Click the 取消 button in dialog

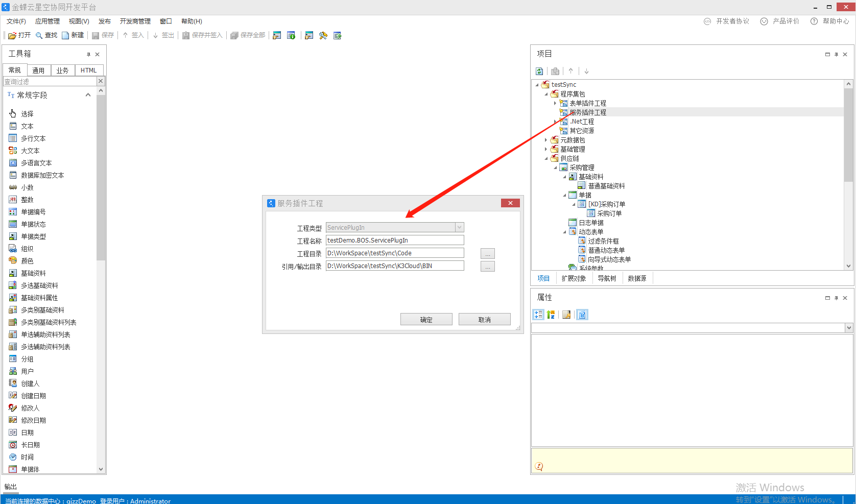(484, 320)
